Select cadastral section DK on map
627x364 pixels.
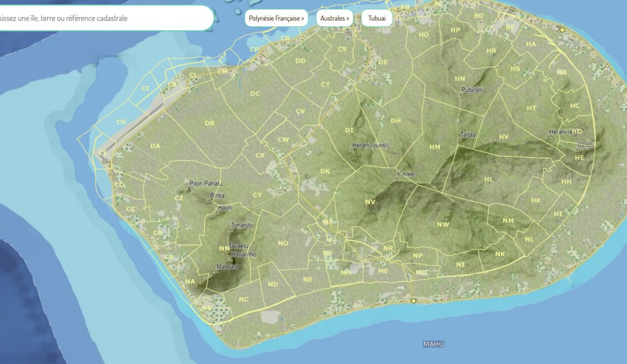tap(325, 171)
